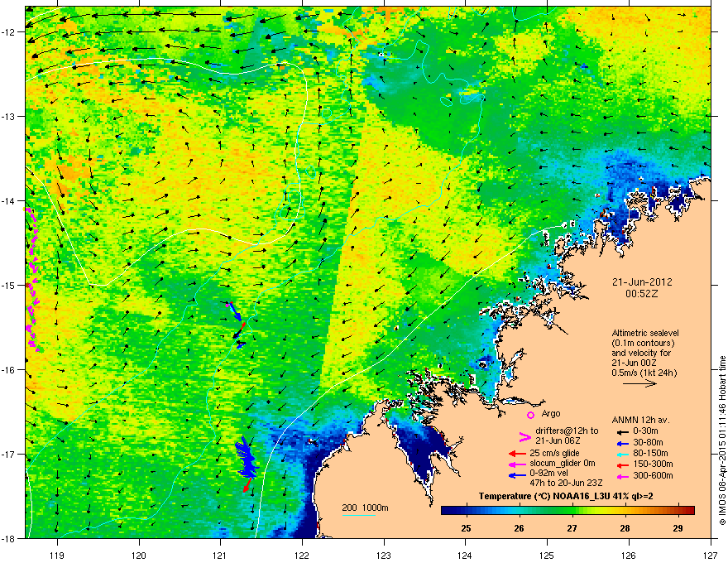
Task: Click the 'ANMN 12h av.' heading
Action: [640, 420]
